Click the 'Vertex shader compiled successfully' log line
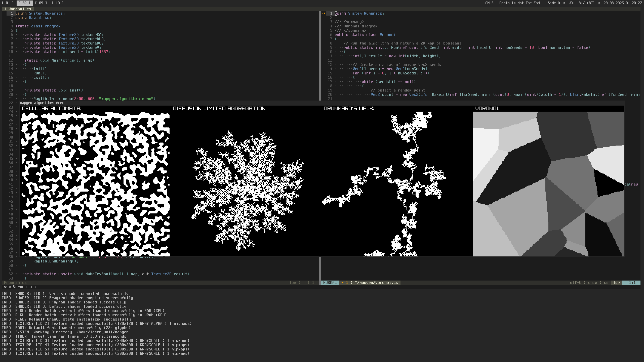This screenshot has width=644, height=362. (x=65, y=294)
